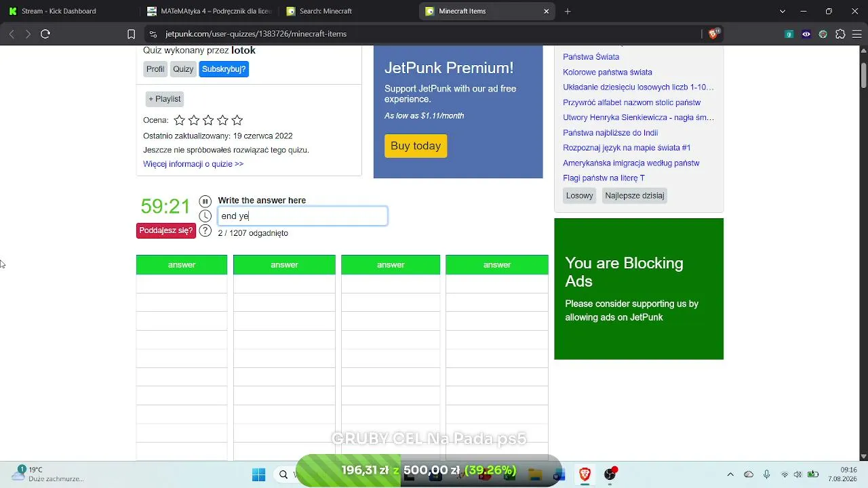Open Kolorowe państwa świata link
Screen dimensions: 868x488
608,72
